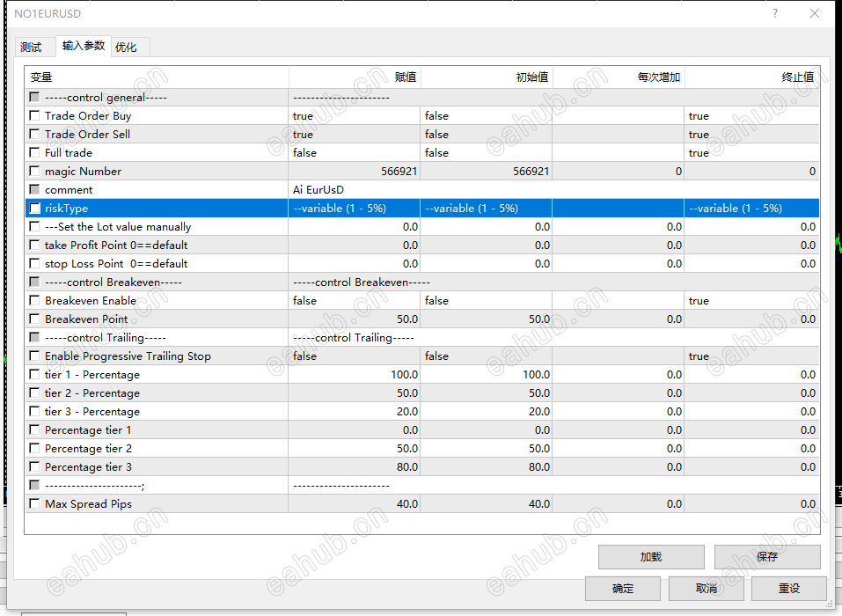Select the comment row label
Viewport: 842px width, 616px height.
[x=69, y=189]
